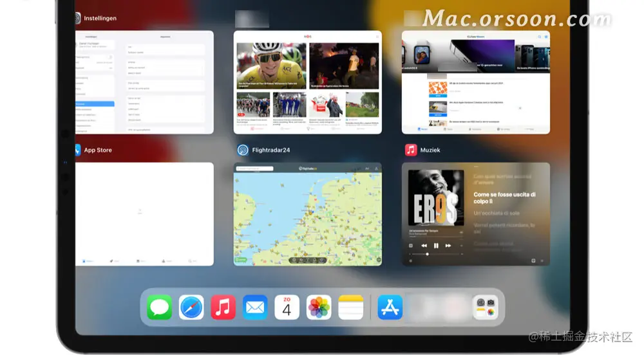Tap the Flightradar24 app icon above its card
644x355 pixels.
point(243,150)
